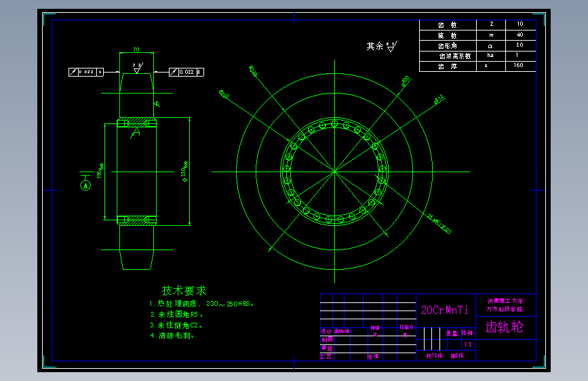588x381 pixels.
Task: Select the surface roughness symbol on tooth top
Action: click(138, 68)
